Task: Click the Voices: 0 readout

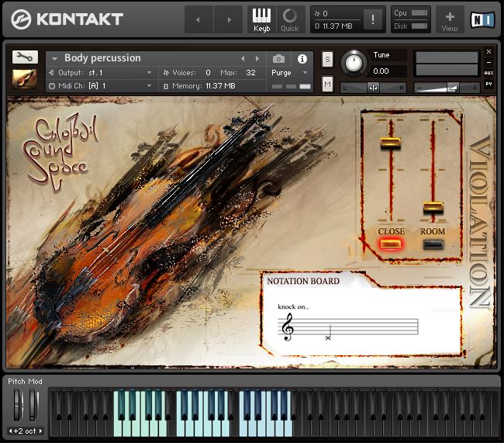Action: pos(187,73)
